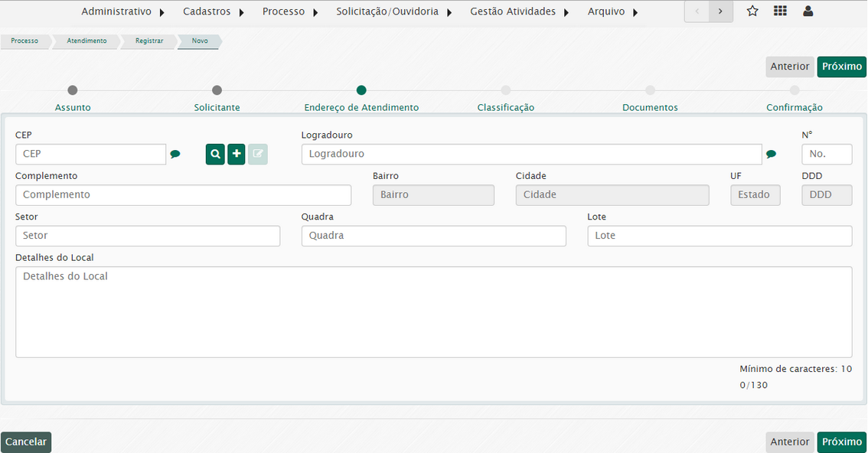868x453 pixels.
Task: Jump to the Classificação step
Action: pyautogui.click(x=506, y=90)
